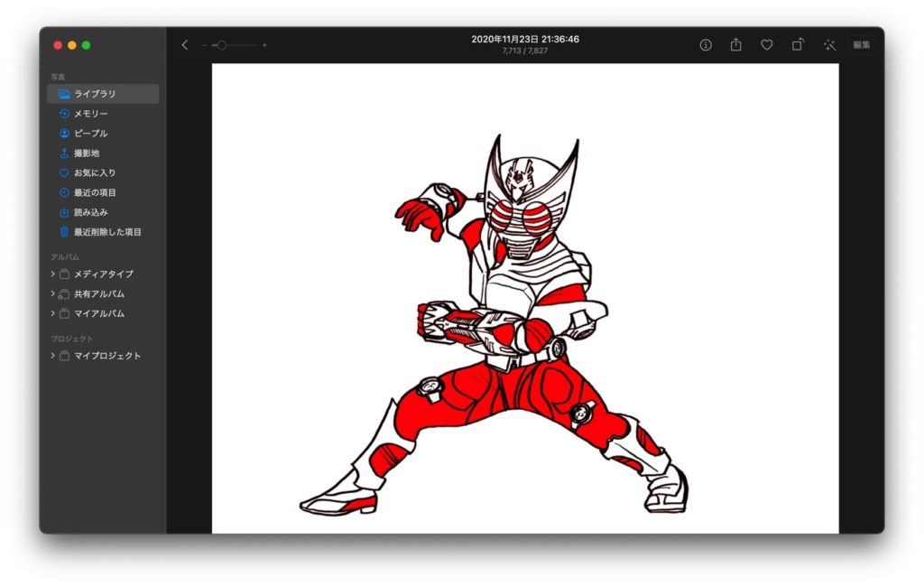
Task: Click the Share icon in toolbar
Action: click(x=736, y=44)
